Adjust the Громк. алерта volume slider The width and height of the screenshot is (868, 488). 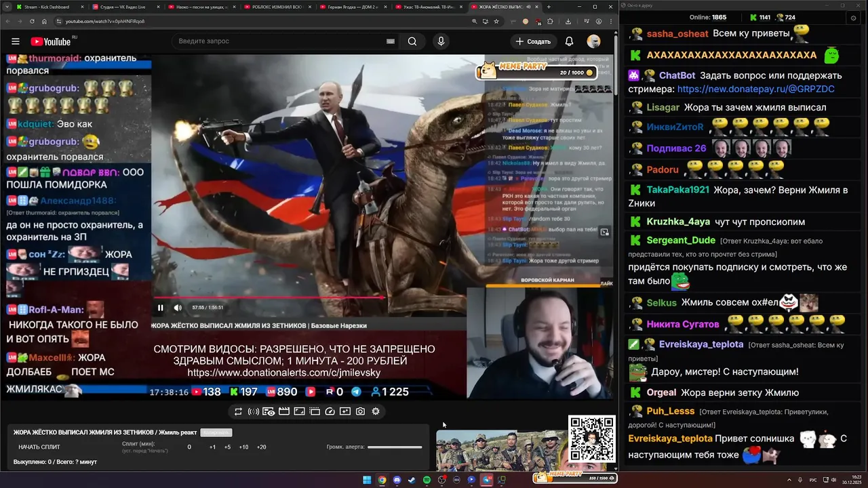point(395,447)
